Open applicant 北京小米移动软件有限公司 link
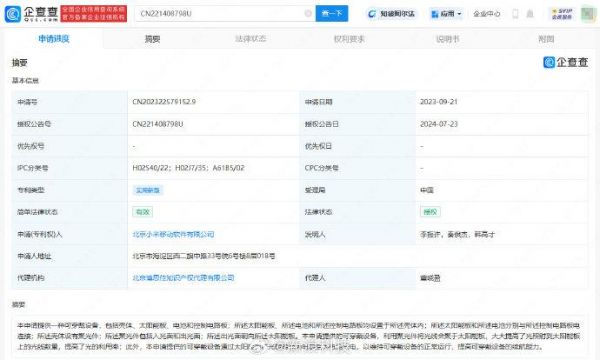 (x=173, y=234)
